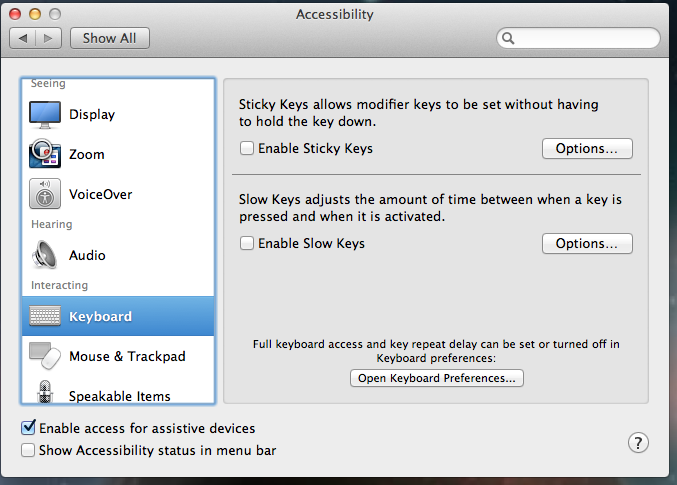The image size is (677, 485).
Task: Open Keyboard Preferences button
Action: [x=437, y=379]
